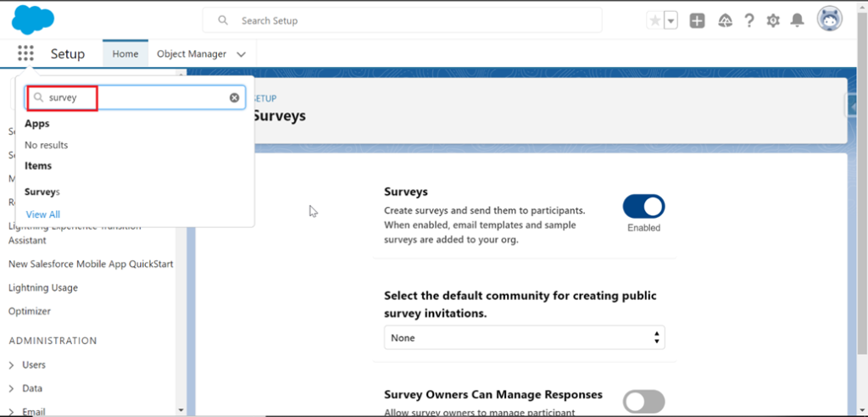
Task: Click inside the App Launcher search field
Action: 135,97
